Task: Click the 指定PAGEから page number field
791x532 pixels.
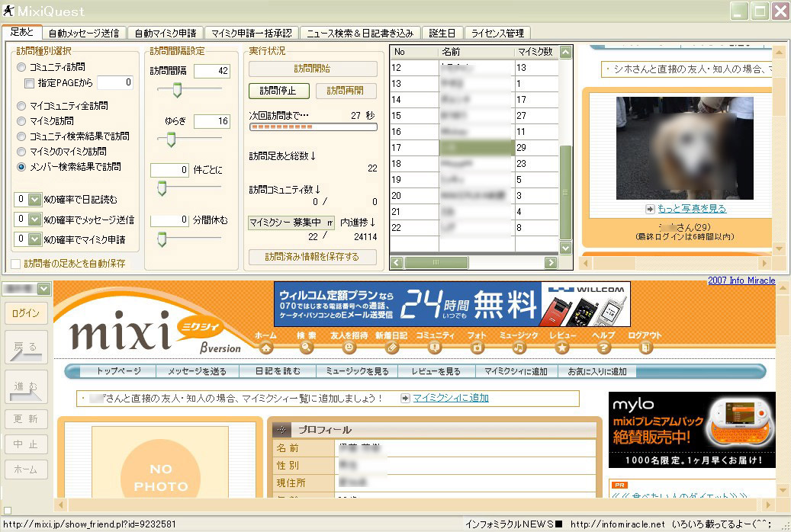Action: (x=115, y=83)
